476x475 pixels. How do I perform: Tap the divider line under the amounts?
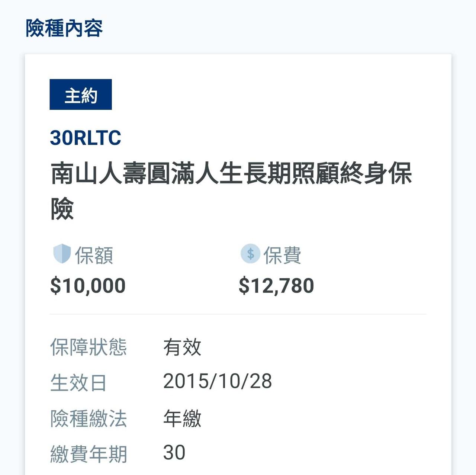click(238, 314)
